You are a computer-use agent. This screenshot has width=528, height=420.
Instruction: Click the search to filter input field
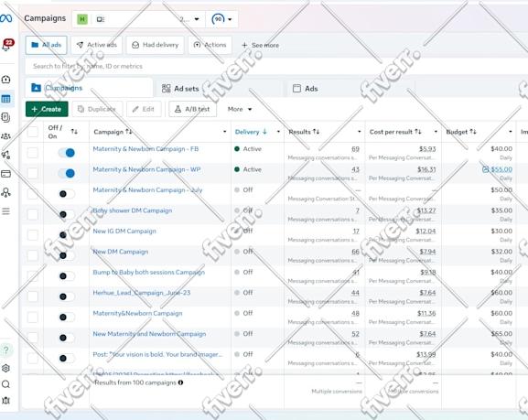(276, 66)
